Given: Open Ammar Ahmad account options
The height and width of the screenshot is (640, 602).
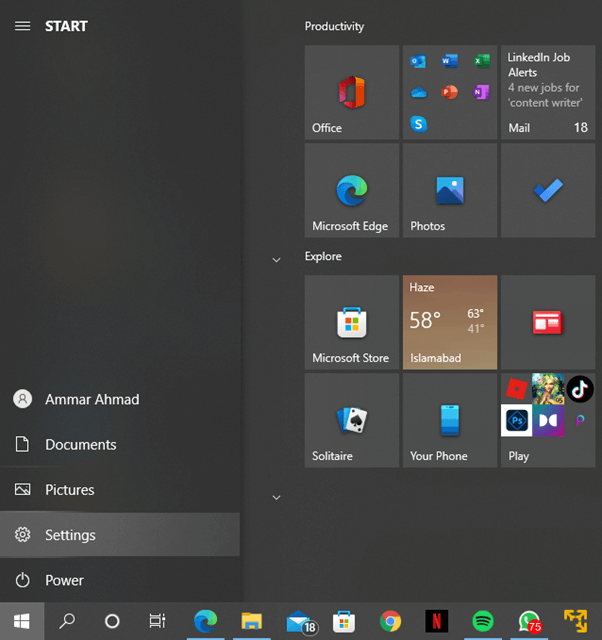Looking at the screenshot, I should pos(91,399).
